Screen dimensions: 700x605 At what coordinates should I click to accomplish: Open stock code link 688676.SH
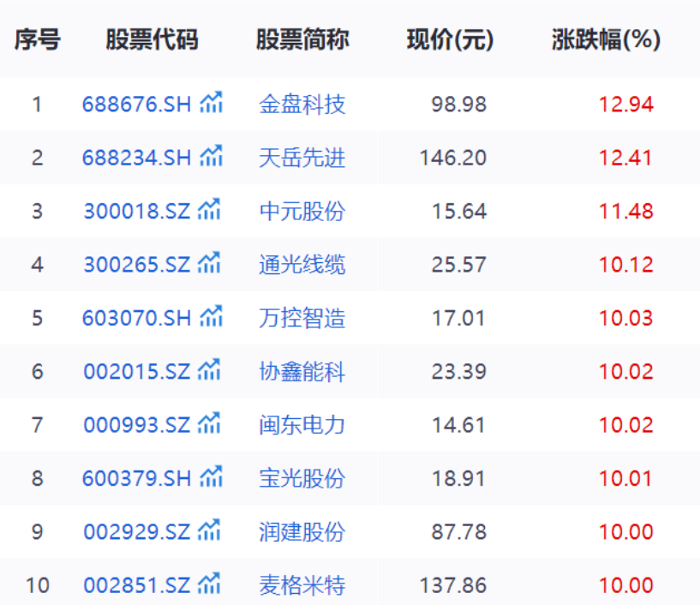136,105
